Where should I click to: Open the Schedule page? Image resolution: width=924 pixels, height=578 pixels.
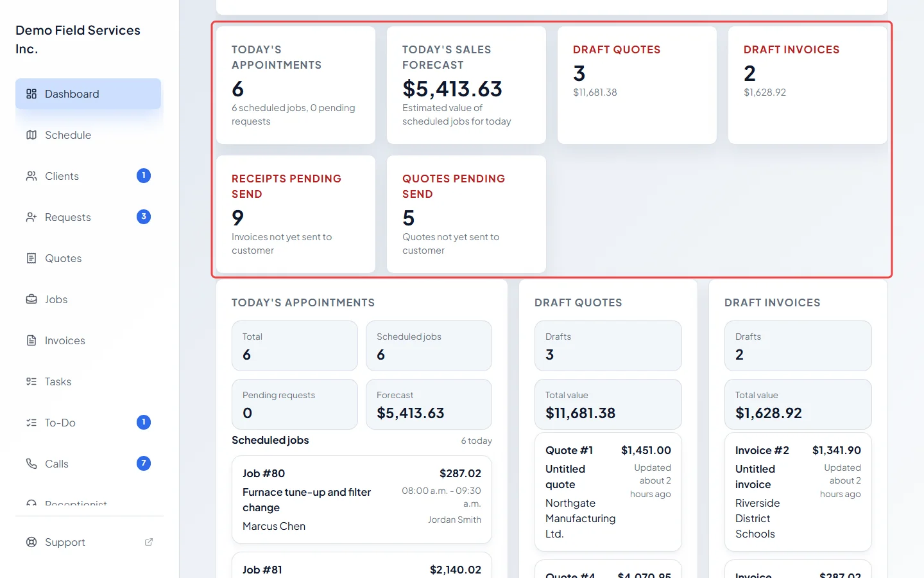tap(89, 135)
